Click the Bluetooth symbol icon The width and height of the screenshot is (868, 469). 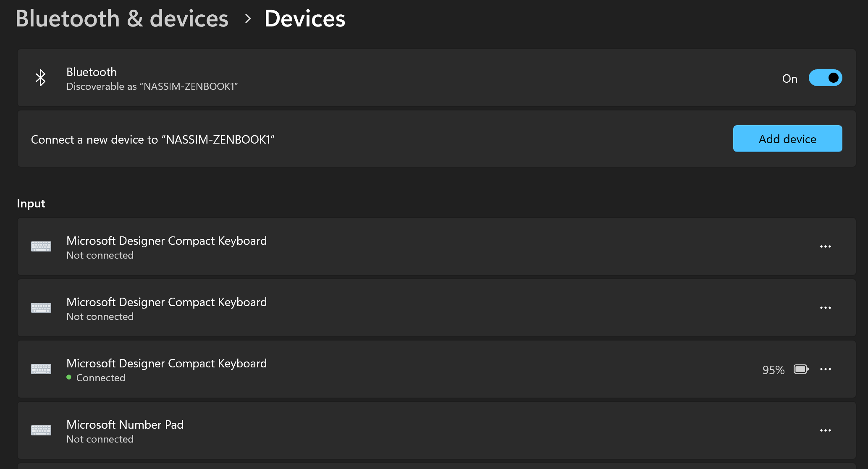tap(41, 78)
